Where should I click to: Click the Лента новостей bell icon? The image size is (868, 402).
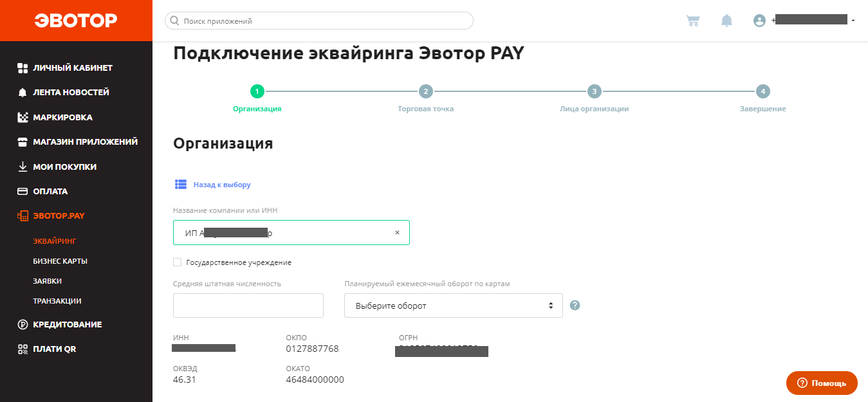point(23,92)
